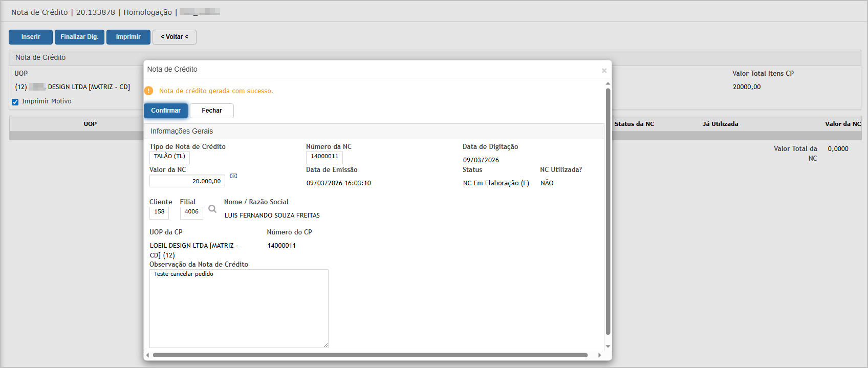Viewport: 868px width, 368px height.
Task: Click the Inserir button
Action: (x=31, y=37)
